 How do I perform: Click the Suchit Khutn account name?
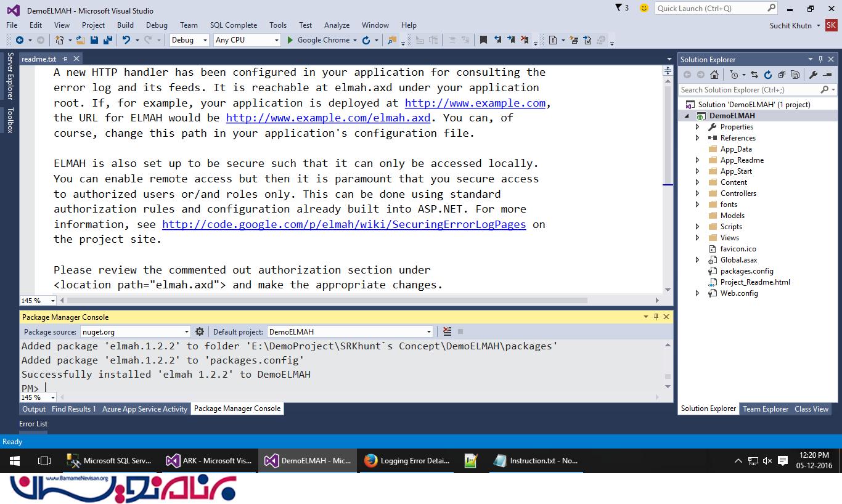[791, 25]
